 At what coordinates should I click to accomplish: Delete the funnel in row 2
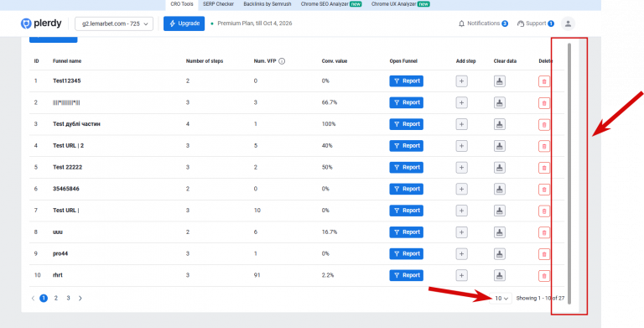tap(544, 103)
